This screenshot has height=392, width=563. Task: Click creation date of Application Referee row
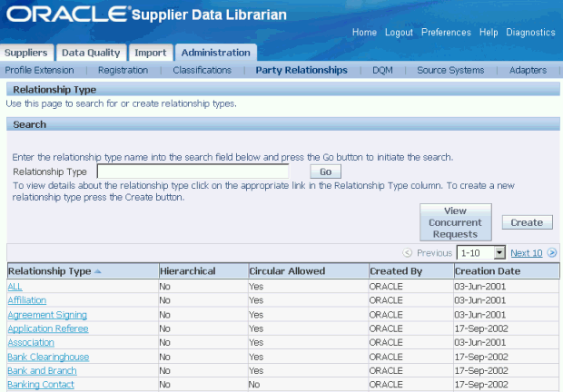point(481,328)
